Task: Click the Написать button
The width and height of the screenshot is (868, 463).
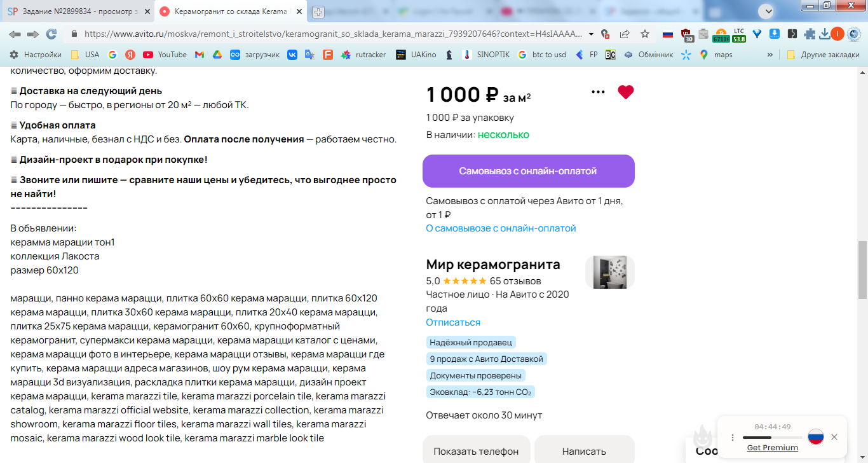Action: tap(584, 450)
